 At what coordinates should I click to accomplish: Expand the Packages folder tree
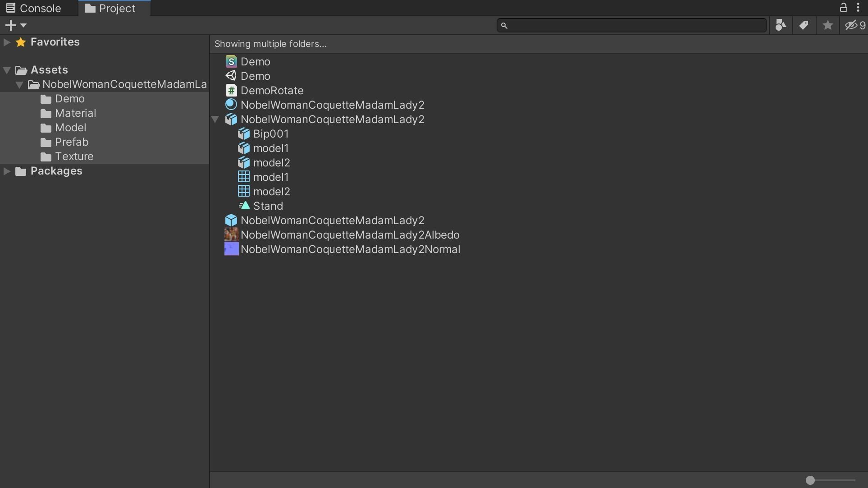click(7, 171)
